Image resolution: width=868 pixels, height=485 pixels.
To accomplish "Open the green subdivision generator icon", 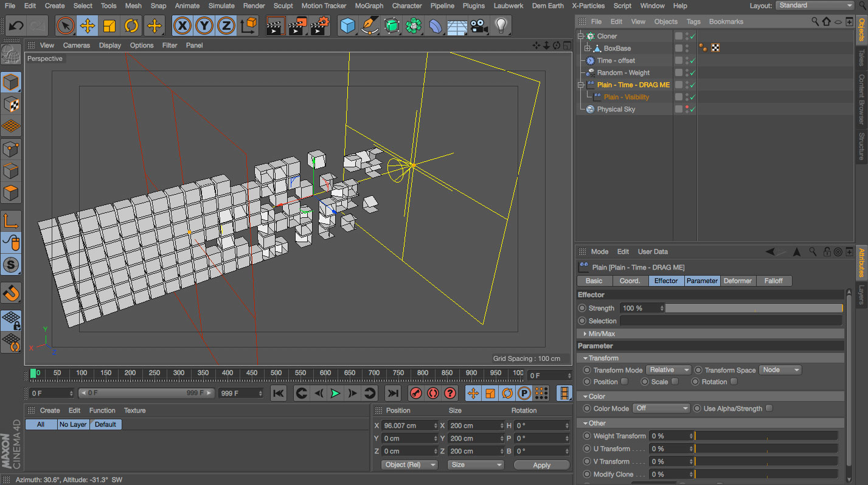I will click(391, 26).
